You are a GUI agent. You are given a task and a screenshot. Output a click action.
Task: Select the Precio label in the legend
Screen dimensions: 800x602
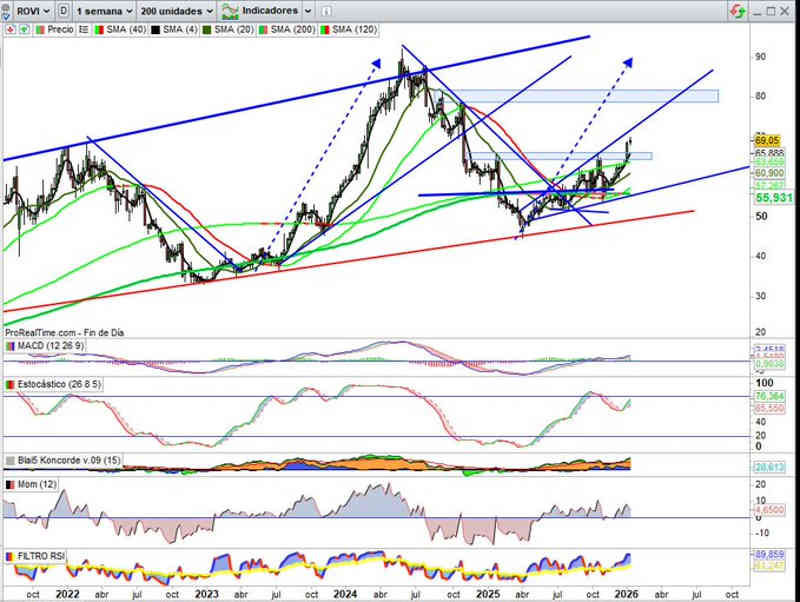click(x=60, y=30)
